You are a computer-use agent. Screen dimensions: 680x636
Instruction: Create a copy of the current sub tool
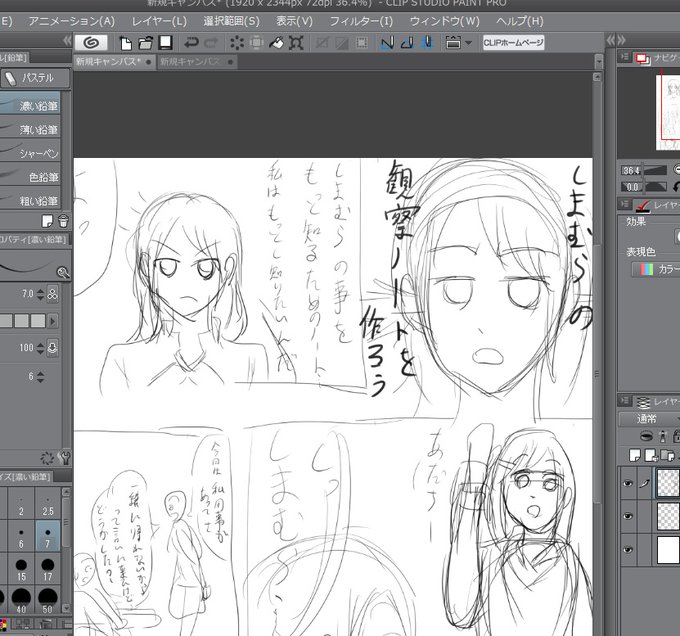(x=47, y=222)
